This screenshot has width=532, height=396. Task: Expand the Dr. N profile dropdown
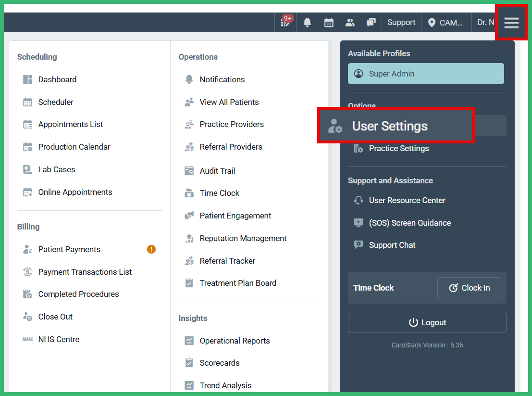click(x=485, y=22)
